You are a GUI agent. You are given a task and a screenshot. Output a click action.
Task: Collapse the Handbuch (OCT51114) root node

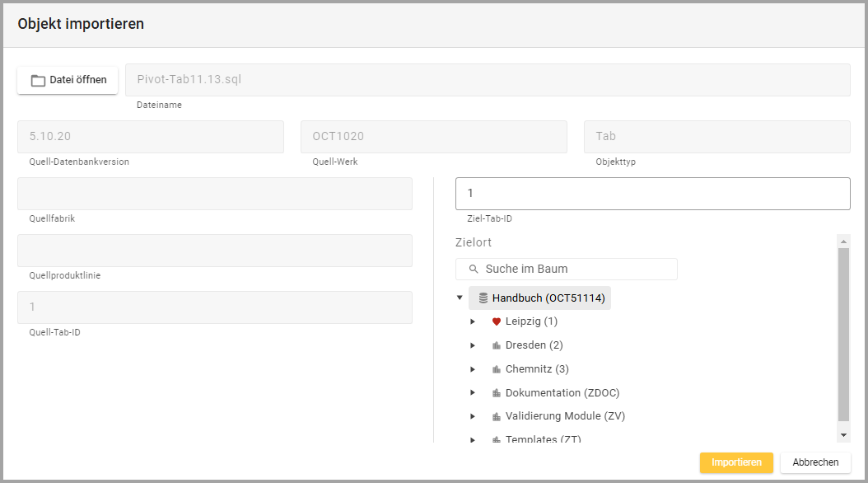(460, 298)
